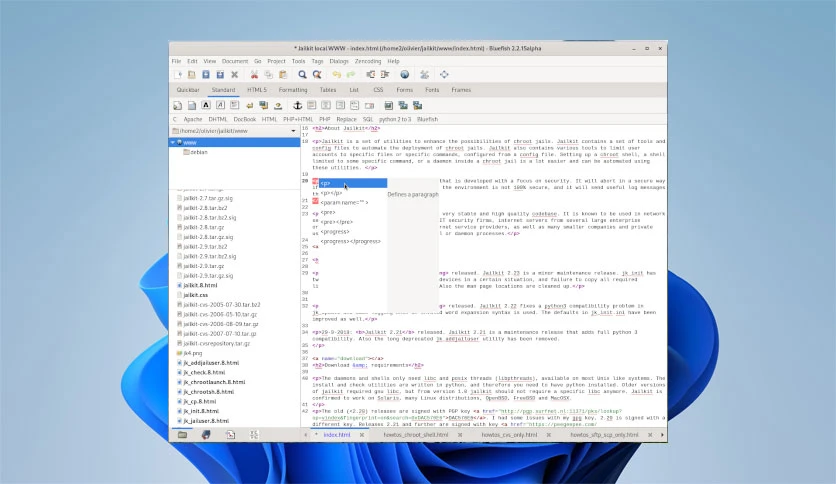Click the Unindent icon
The height and width of the screenshot is (484, 836).
(x=371, y=75)
